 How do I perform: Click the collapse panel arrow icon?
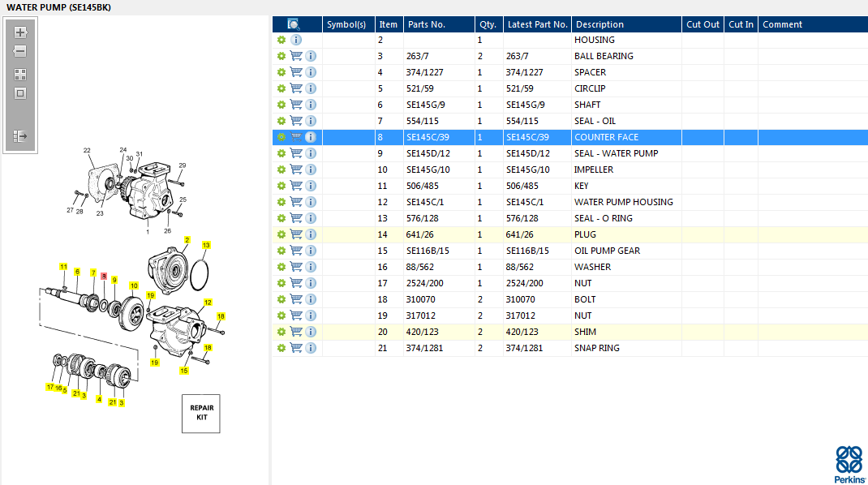20,136
